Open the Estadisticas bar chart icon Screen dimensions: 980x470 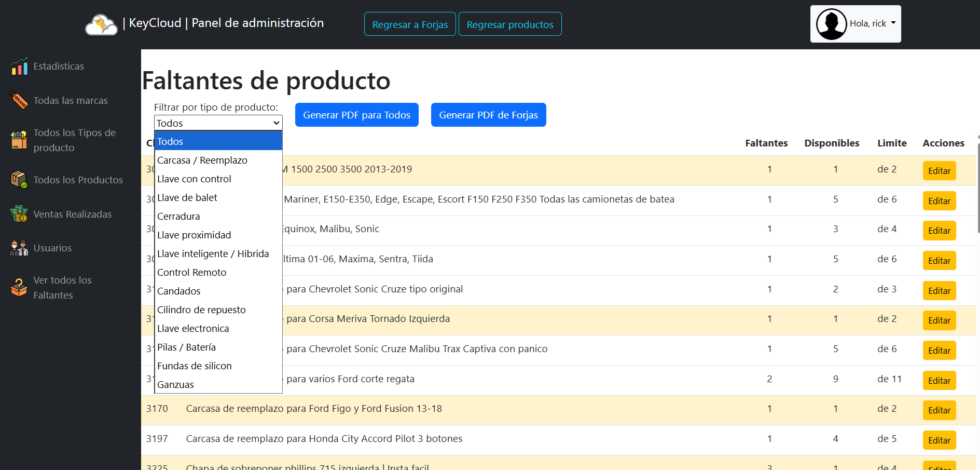tap(19, 66)
